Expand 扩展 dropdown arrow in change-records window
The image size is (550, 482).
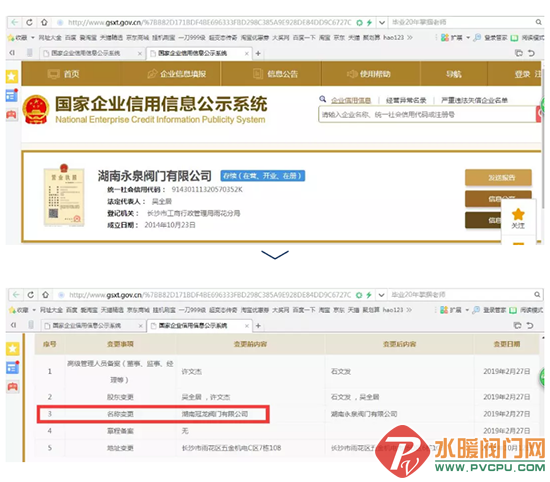pos(467,310)
